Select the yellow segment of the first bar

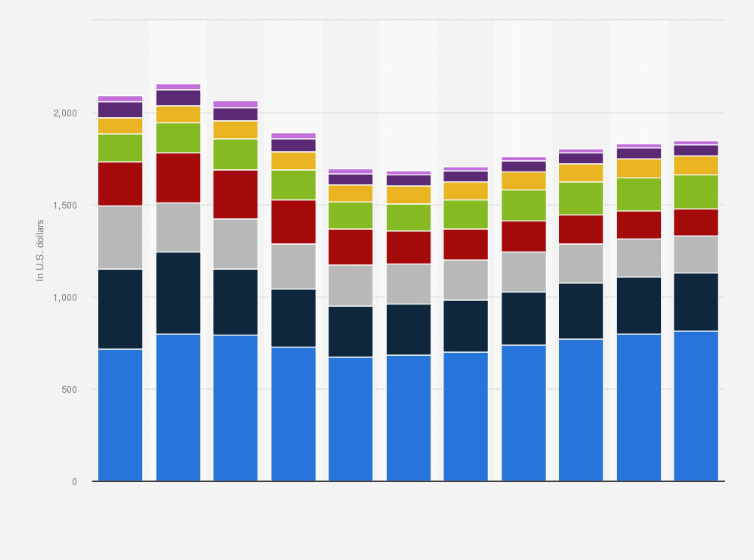click(x=120, y=126)
